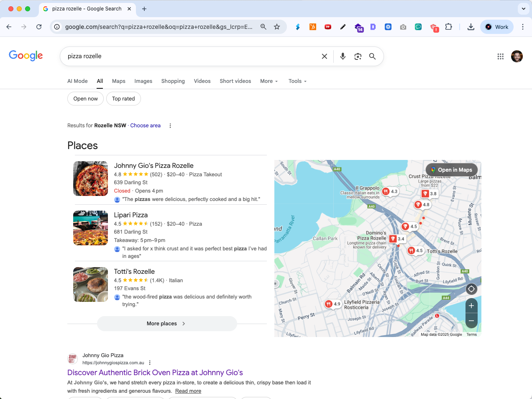Enable the Top rated filter
The width and height of the screenshot is (532, 399).
coord(123,98)
